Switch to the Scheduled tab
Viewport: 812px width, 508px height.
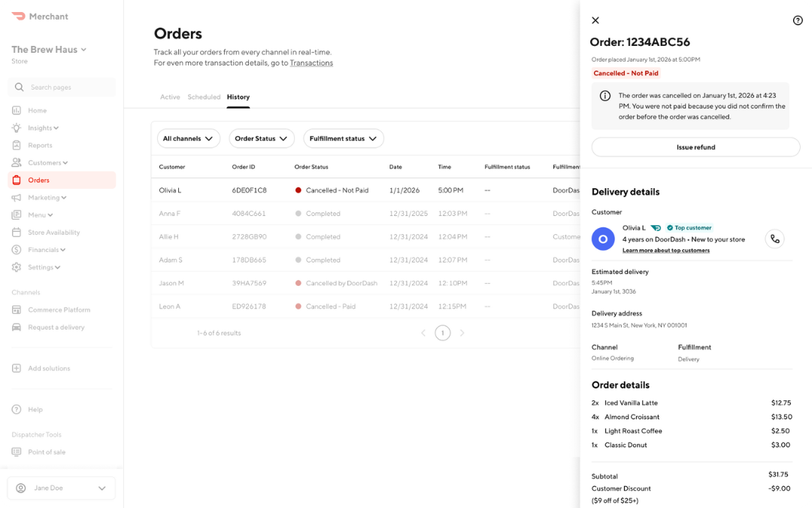pos(204,96)
